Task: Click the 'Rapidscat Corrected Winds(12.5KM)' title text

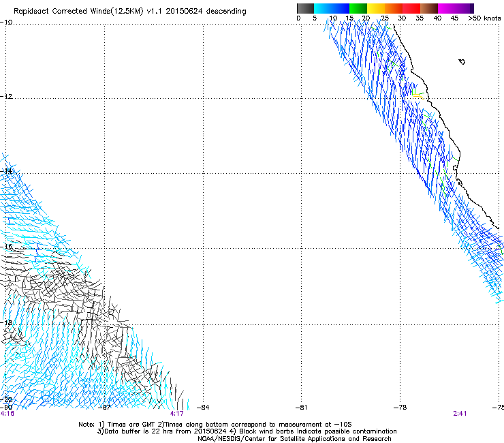Action: 78,12
